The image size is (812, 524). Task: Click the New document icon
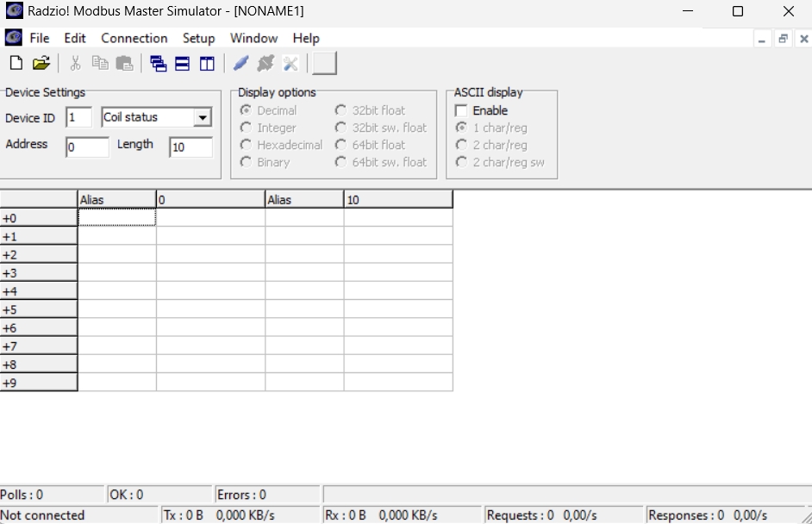tap(16, 63)
